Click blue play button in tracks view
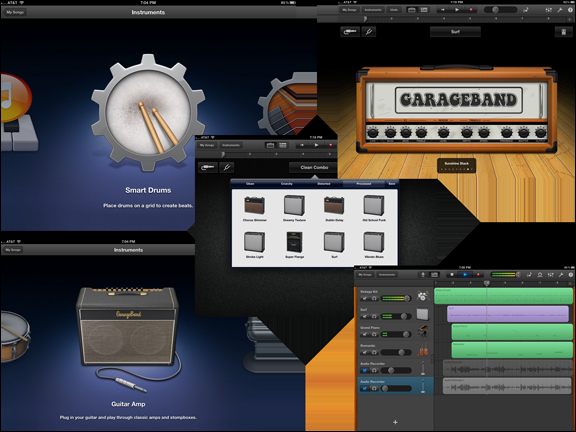576x432 pixels. tap(465, 274)
